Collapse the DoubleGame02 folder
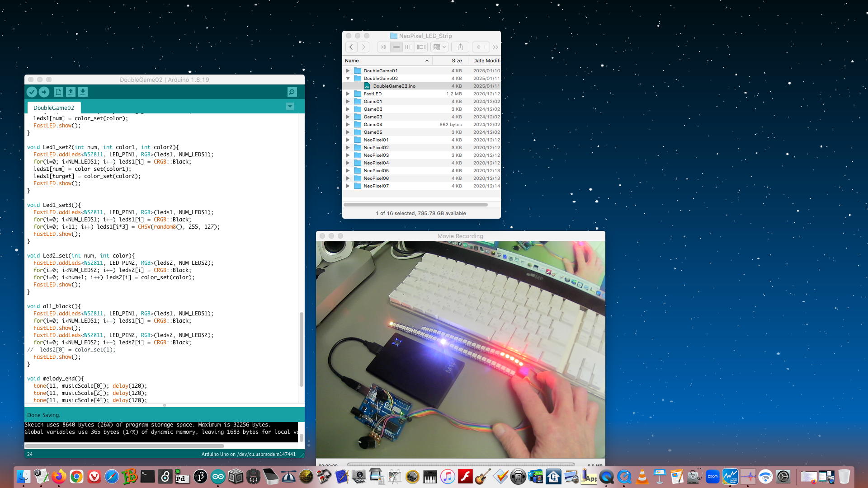The image size is (868, 488). pyautogui.click(x=348, y=78)
